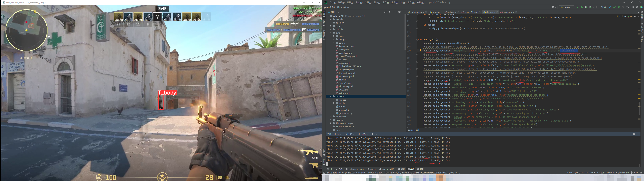Show Git history clock icon
This screenshot has width=644, height=181.
point(623,7)
